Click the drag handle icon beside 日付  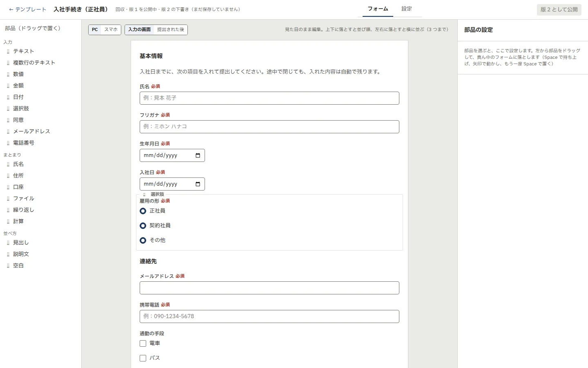[x=8, y=97]
